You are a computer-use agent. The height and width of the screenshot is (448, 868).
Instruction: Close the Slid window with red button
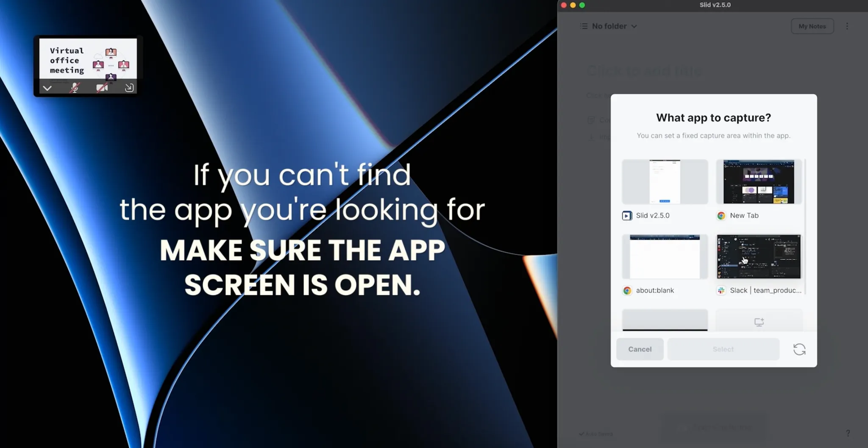coord(564,5)
